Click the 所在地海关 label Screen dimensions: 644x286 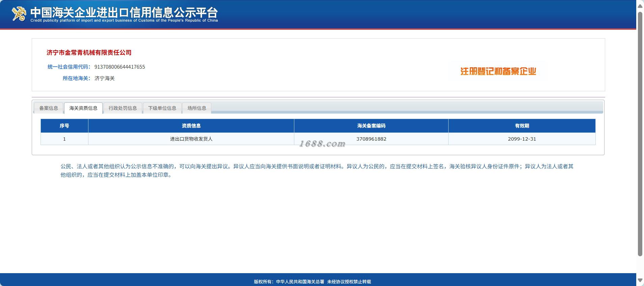[77, 78]
